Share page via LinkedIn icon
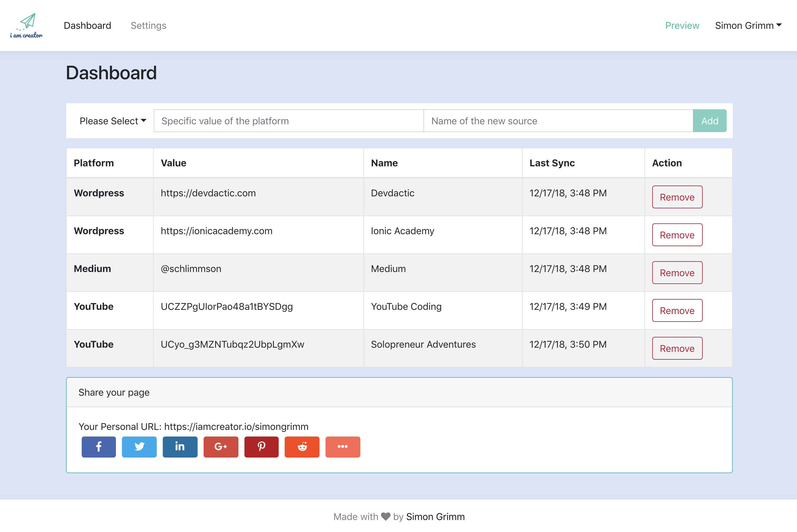The width and height of the screenshot is (797, 532). click(180, 447)
